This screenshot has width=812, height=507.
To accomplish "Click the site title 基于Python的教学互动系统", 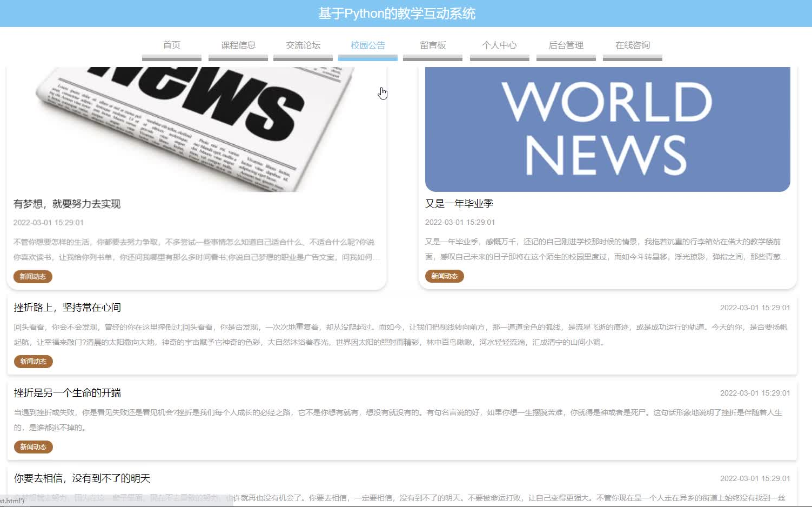I will coord(397,14).
